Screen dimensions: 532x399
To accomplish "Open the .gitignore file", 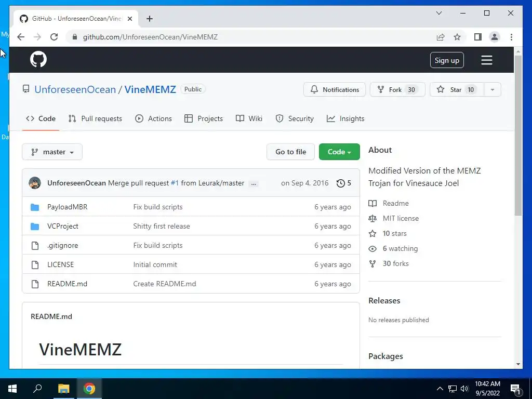I will coord(62,245).
